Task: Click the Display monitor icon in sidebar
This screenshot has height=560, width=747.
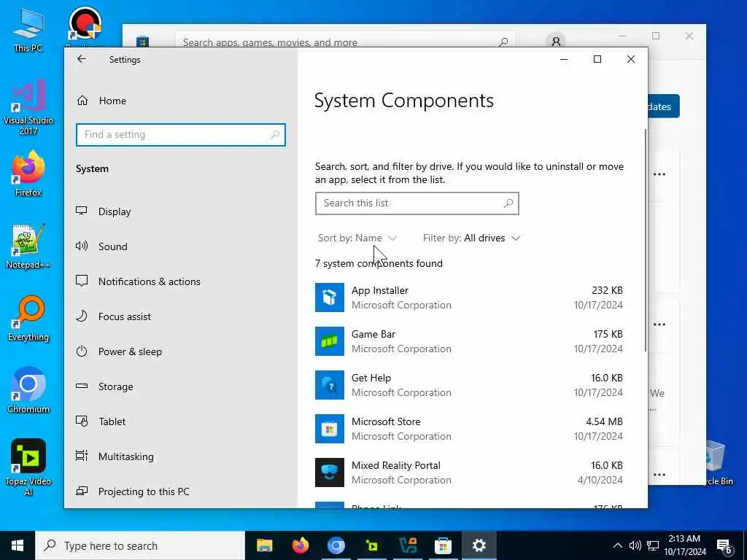Action: click(x=82, y=211)
